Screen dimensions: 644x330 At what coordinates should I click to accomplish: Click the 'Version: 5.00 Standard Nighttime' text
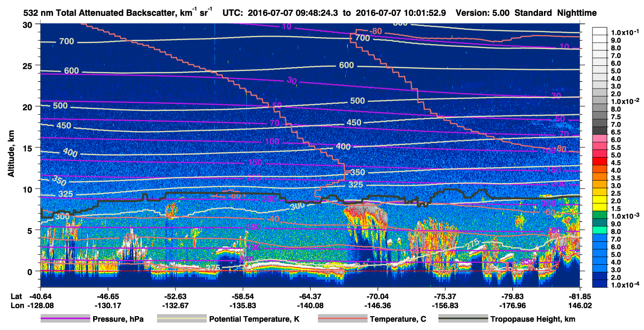click(x=526, y=13)
